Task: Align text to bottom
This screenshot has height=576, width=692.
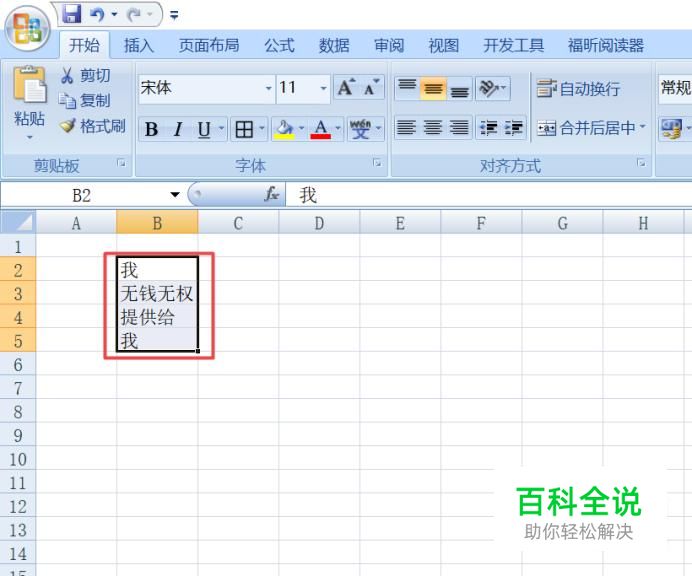Action: pos(459,87)
